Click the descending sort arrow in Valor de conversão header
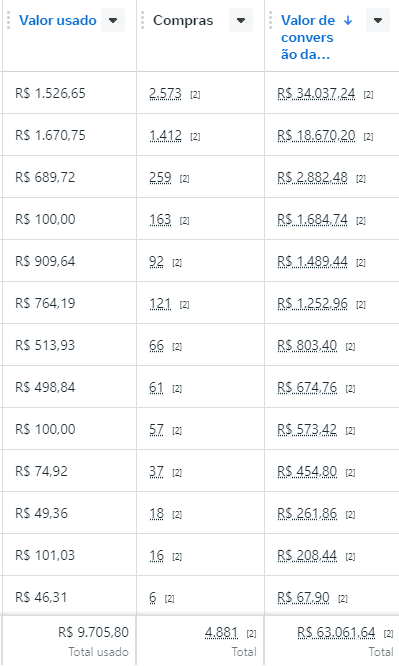 tap(348, 20)
